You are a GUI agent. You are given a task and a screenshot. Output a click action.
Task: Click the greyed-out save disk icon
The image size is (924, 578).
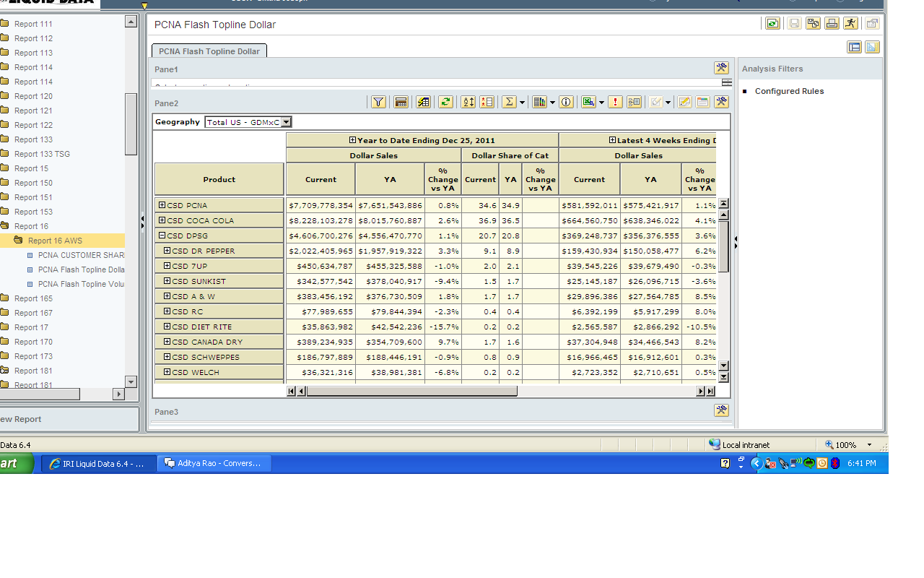(794, 23)
